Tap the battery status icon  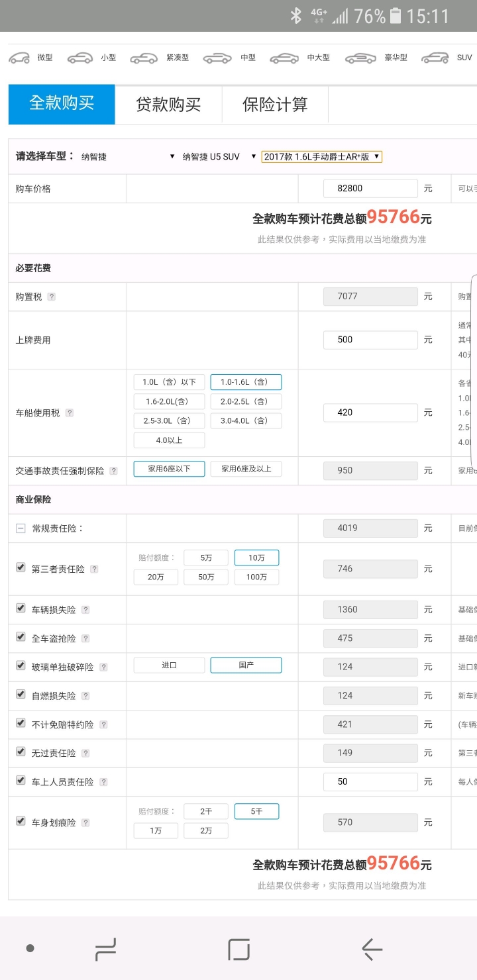point(396,16)
